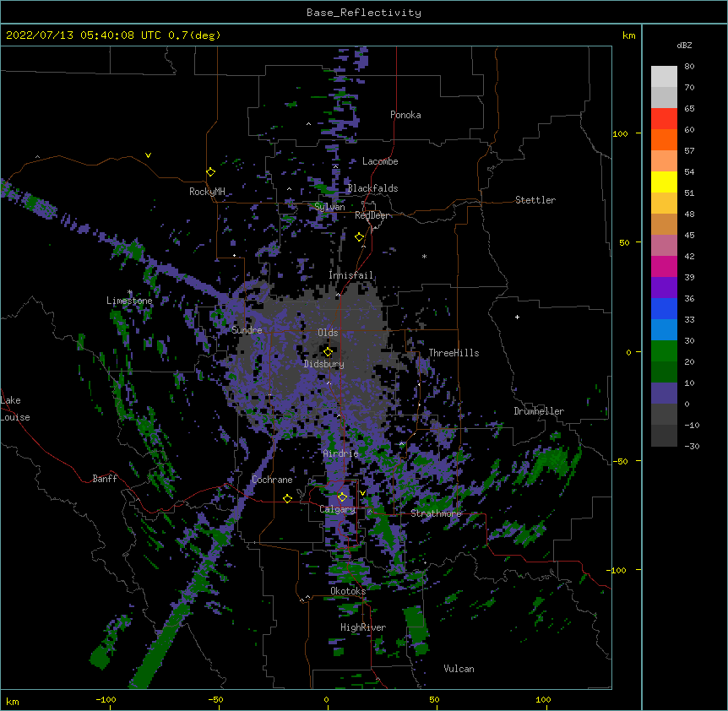Click the 2022/07/13 05:40:08 UTC timestamp
Screen dimensions: 728x711
click(84, 35)
